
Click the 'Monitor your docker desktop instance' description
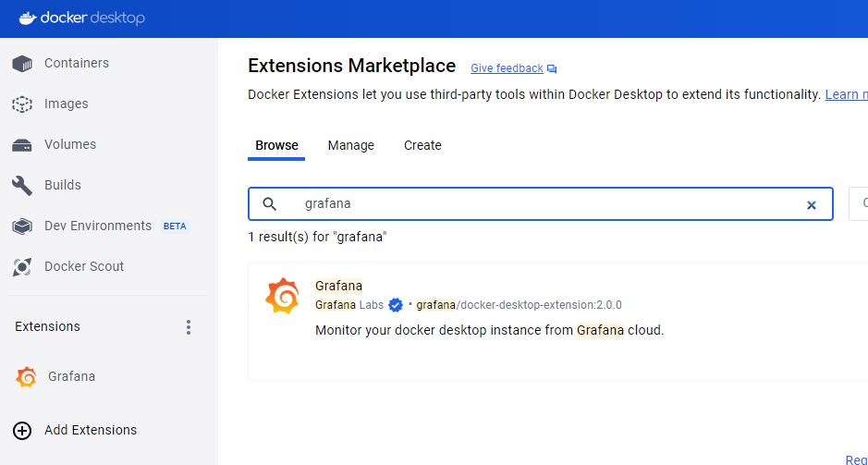[489, 330]
